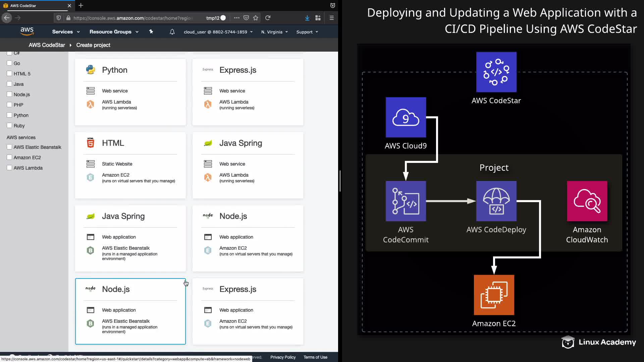The height and width of the screenshot is (362, 644).
Task: Open the Privacy Policy link
Action: coord(283,357)
